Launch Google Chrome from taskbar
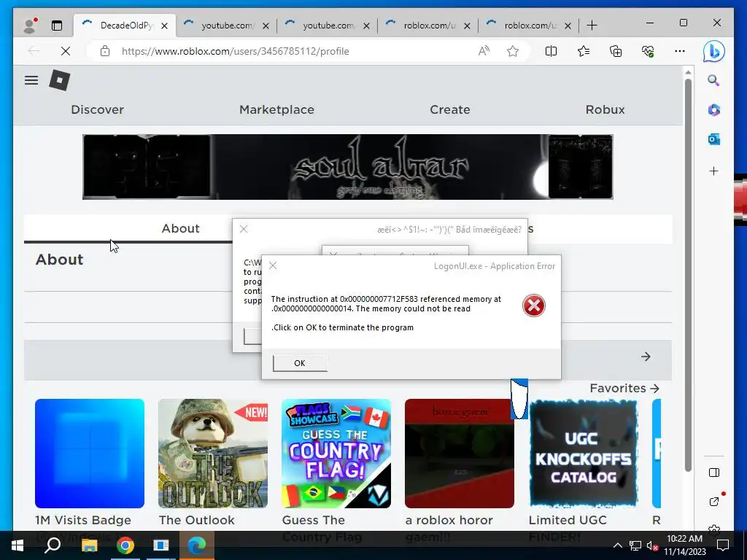This screenshot has width=747, height=560. pos(125,545)
